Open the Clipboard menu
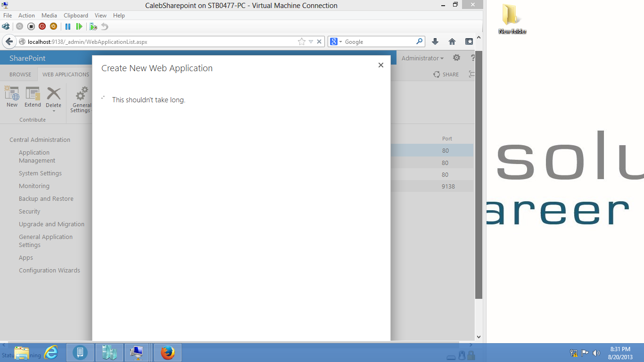The image size is (644, 362). point(75,16)
